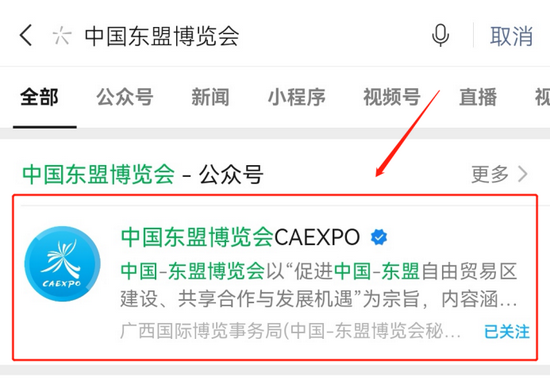Go to the 视频号 tab

coord(392,97)
